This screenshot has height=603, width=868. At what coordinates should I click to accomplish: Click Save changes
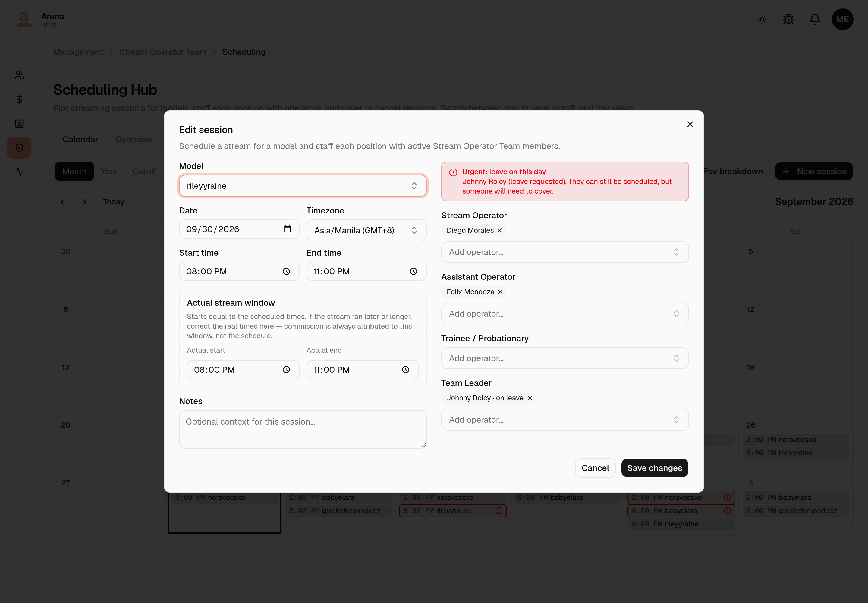(x=655, y=468)
